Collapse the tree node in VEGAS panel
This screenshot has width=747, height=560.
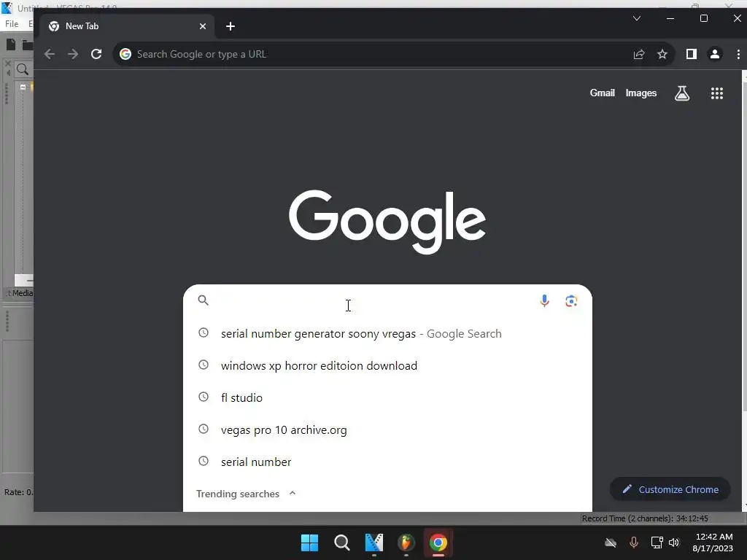click(x=23, y=87)
